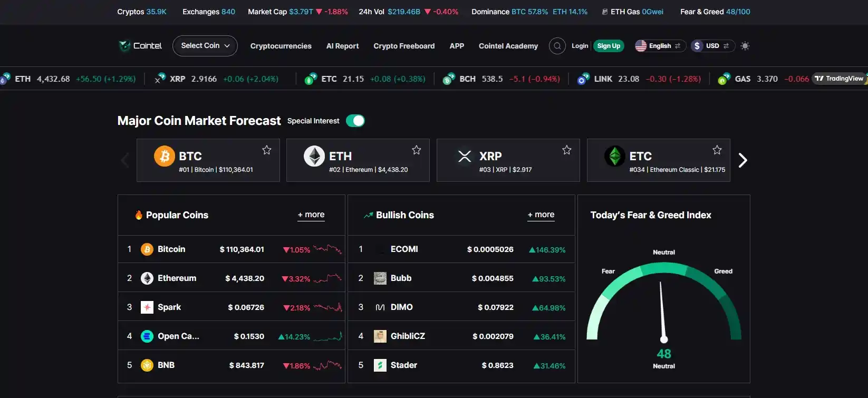Viewport: 868px width, 398px height.
Task: Click BNB price $843.817
Action: pos(247,365)
